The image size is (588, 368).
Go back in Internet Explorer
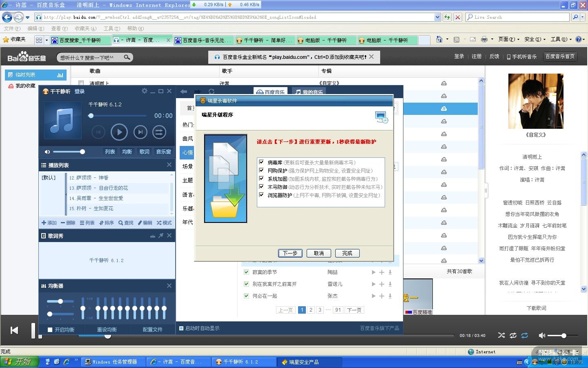7,17
